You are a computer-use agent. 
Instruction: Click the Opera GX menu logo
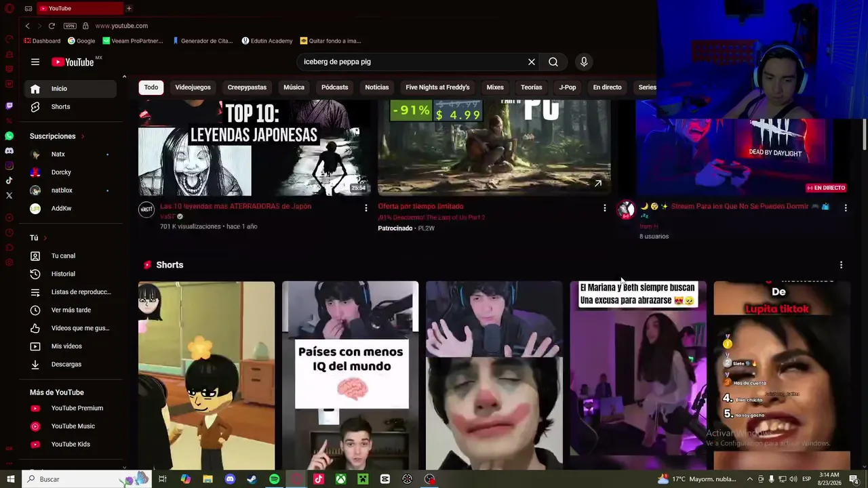9,8
